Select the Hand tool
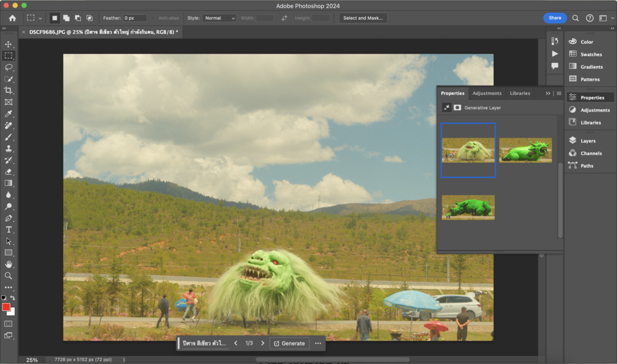 click(9, 264)
